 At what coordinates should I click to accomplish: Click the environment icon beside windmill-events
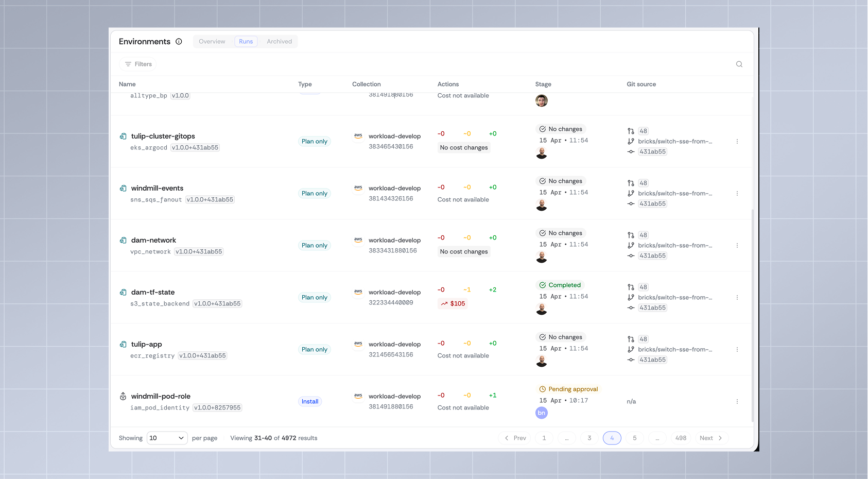point(123,189)
